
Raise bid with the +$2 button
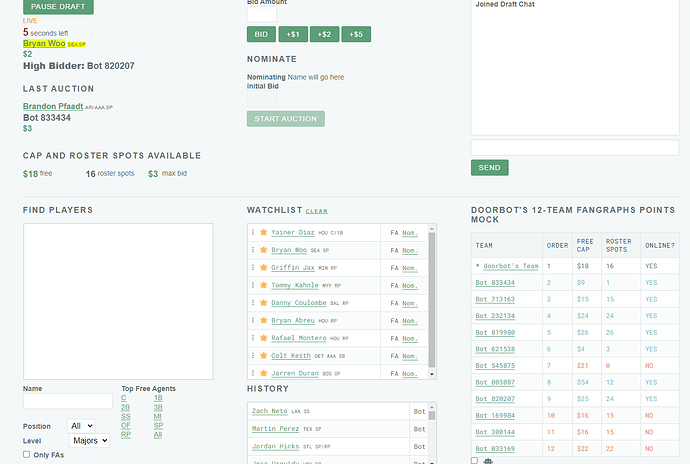click(x=324, y=34)
